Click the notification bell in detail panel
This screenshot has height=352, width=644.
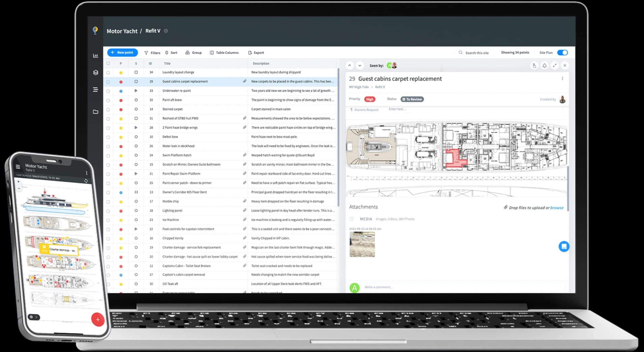(544, 66)
